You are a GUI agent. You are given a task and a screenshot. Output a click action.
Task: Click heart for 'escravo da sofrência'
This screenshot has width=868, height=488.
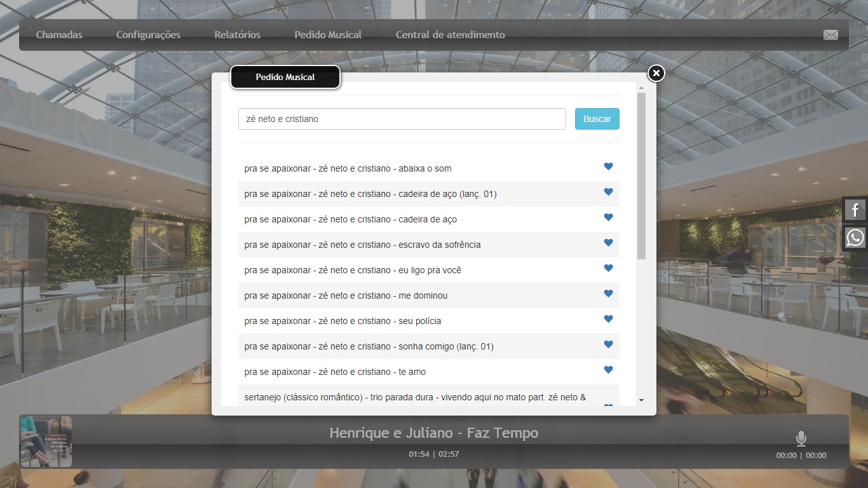608,243
